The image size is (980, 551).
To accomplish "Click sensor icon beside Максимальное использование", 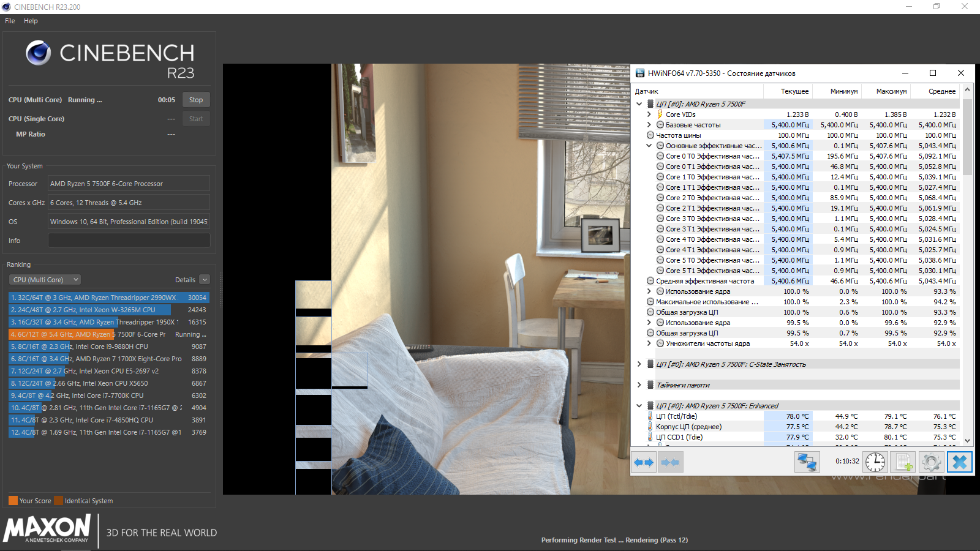I will click(x=650, y=302).
